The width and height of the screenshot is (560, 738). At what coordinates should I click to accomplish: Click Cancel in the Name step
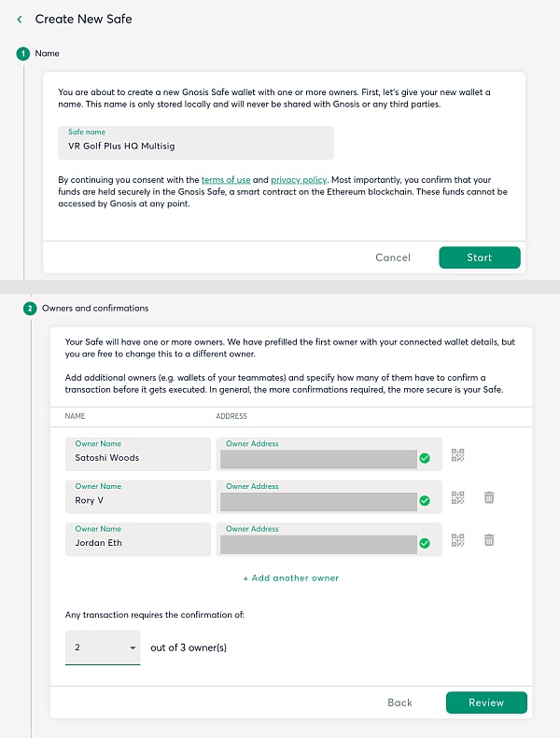(x=393, y=258)
